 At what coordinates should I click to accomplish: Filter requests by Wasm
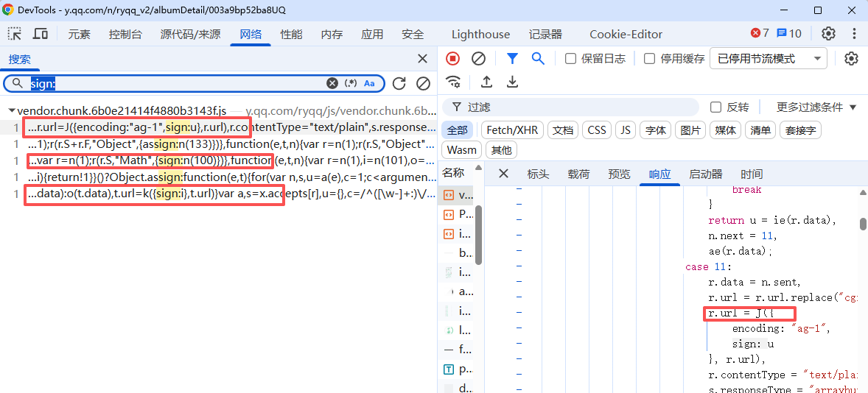click(x=462, y=150)
